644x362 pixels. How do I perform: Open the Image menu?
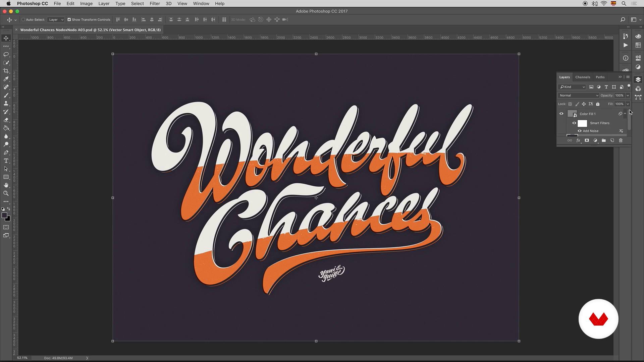coord(86,3)
